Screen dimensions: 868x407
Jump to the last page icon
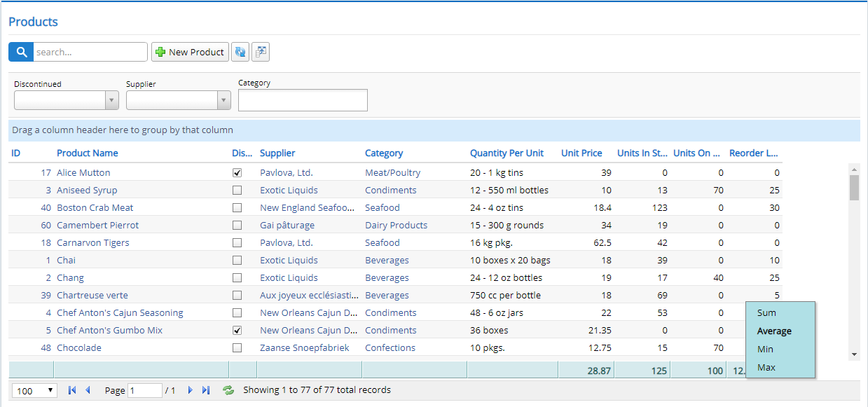[x=205, y=389]
